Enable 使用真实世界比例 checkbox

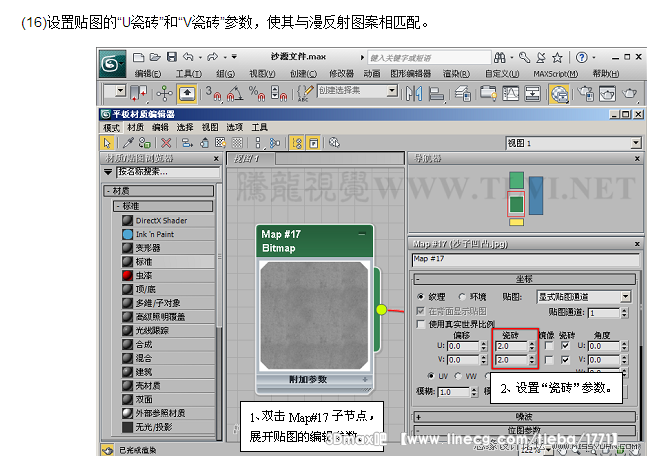coord(420,323)
